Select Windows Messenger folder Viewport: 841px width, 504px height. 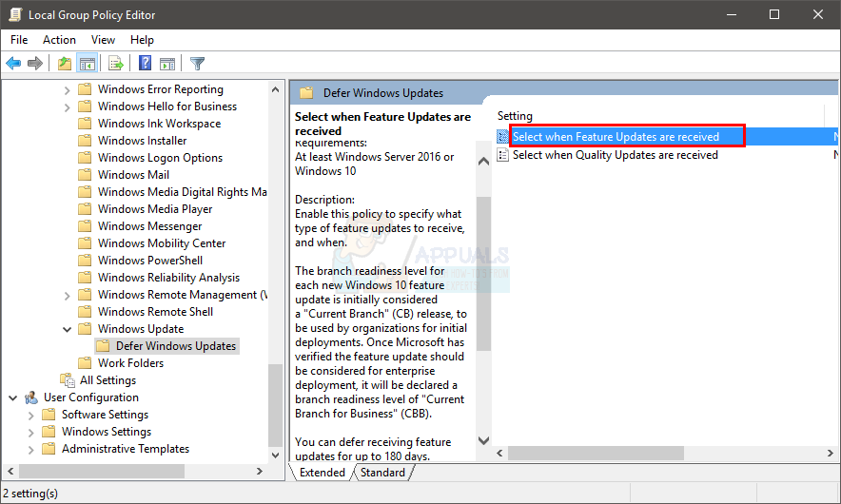tap(149, 226)
